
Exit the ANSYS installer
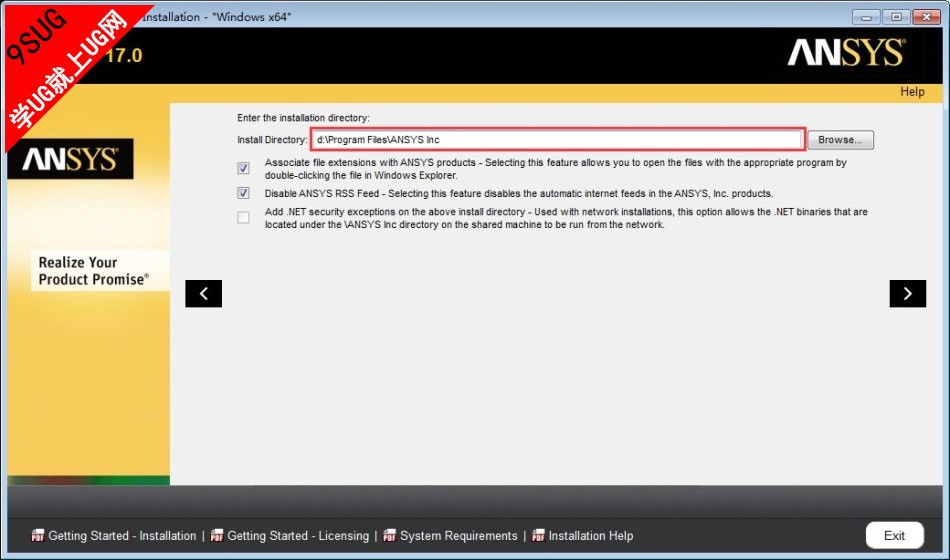[x=894, y=536]
